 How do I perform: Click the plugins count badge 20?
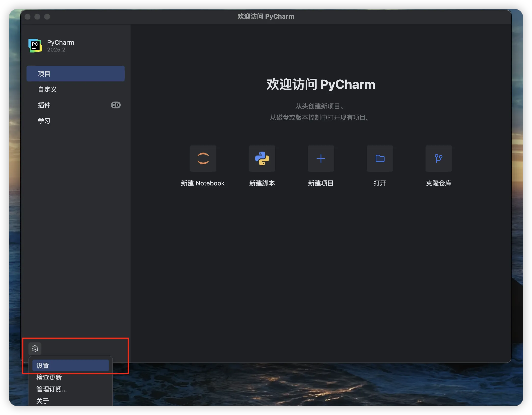click(116, 105)
